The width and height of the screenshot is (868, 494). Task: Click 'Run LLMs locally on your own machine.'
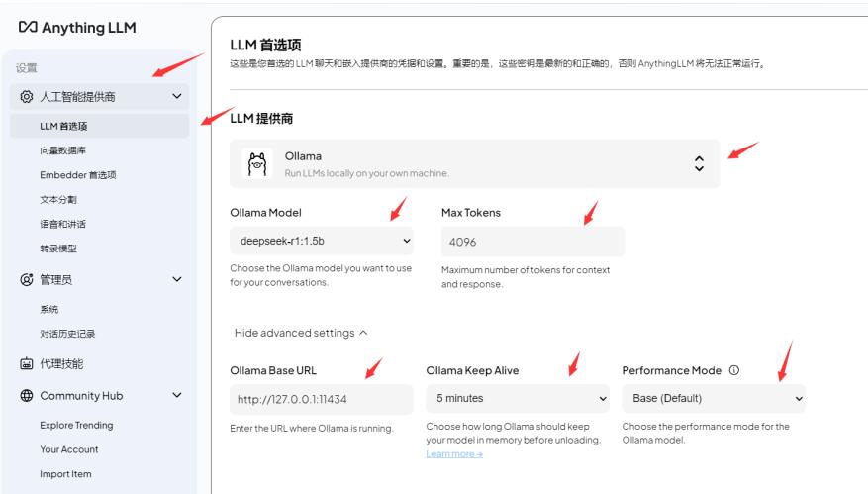[x=366, y=173]
